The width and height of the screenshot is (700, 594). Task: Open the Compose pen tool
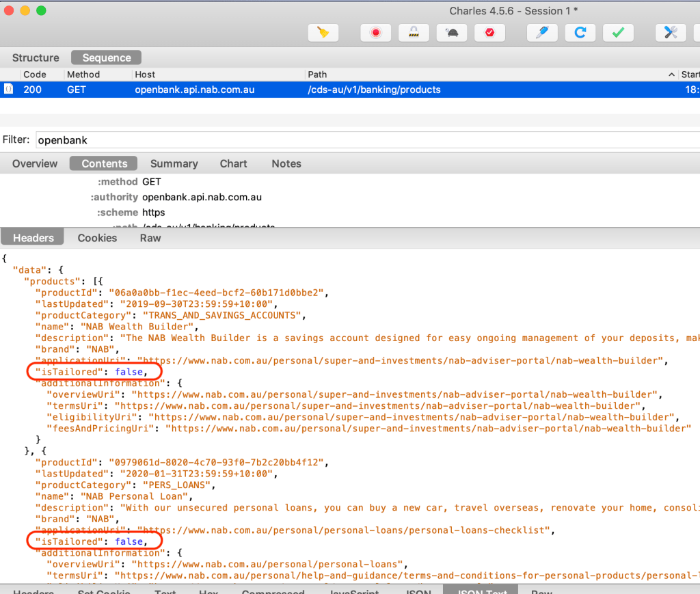point(542,32)
